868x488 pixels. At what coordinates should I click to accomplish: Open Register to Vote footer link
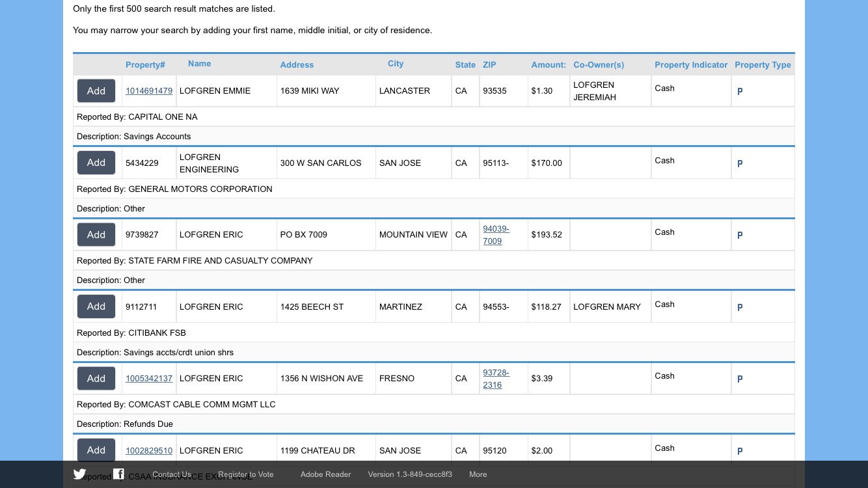(246, 474)
